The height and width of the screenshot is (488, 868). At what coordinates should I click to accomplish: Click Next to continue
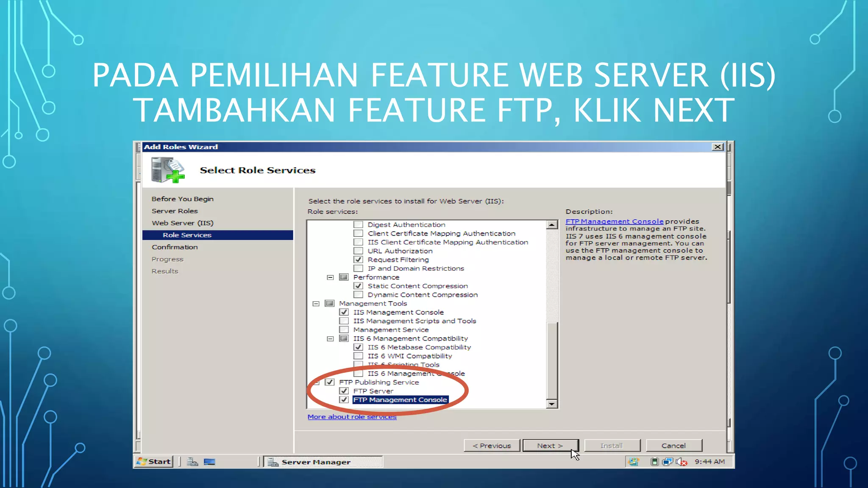(x=550, y=446)
